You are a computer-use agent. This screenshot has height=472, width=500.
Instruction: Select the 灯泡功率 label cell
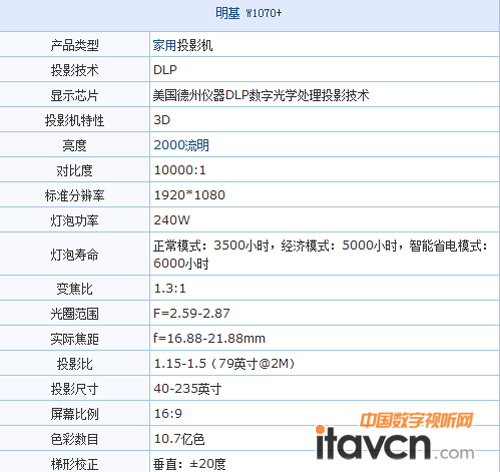click(74, 220)
